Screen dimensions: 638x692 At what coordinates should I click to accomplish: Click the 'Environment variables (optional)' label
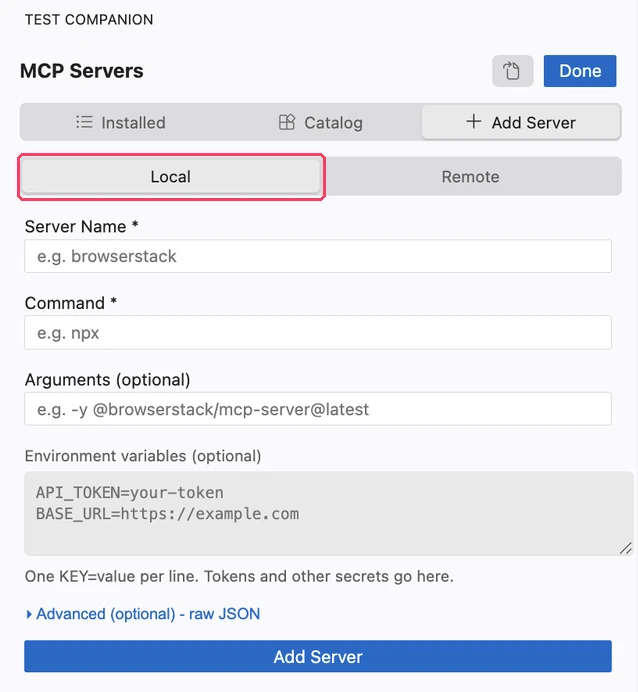coord(143,456)
